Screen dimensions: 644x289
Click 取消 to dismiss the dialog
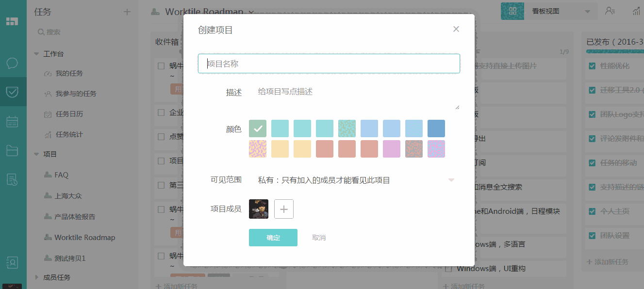[x=318, y=238]
